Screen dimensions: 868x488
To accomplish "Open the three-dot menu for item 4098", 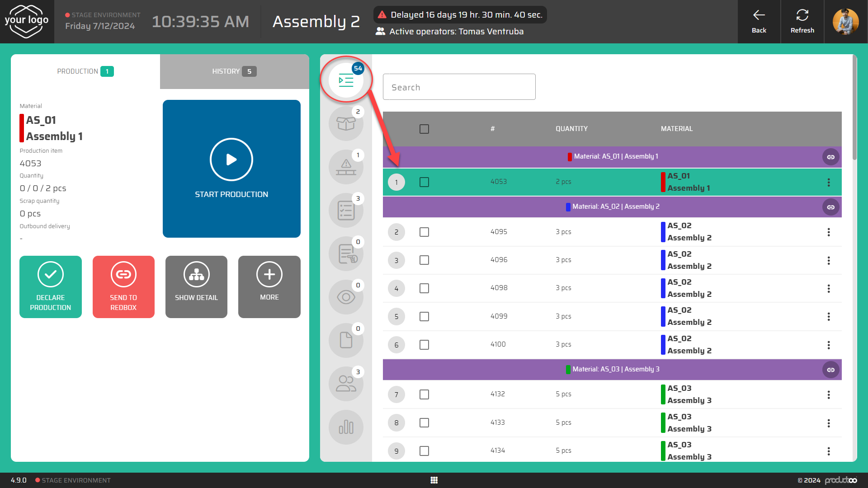I will pyautogui.click(x=829, y=288).
